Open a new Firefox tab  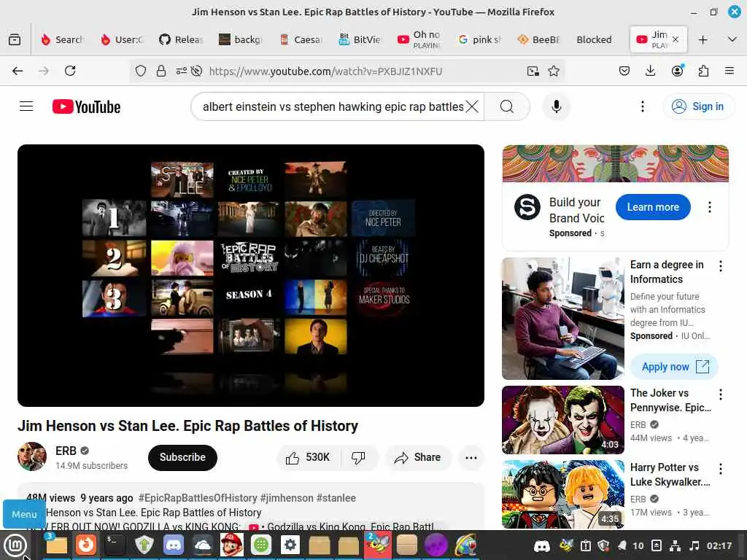[703, 39]
